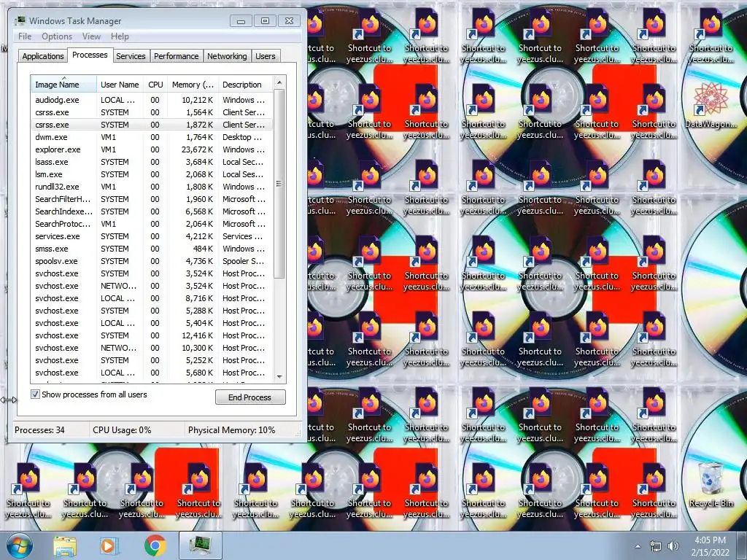
Task: Open Google Chrome from the taskbar
Action: (155, 545)
